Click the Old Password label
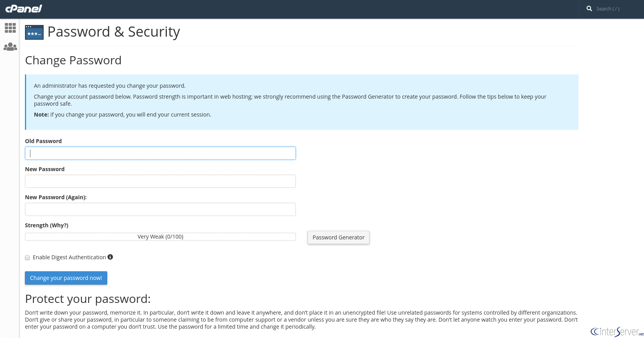This screenshot has width=644, height=338. (x=43, y=141)
